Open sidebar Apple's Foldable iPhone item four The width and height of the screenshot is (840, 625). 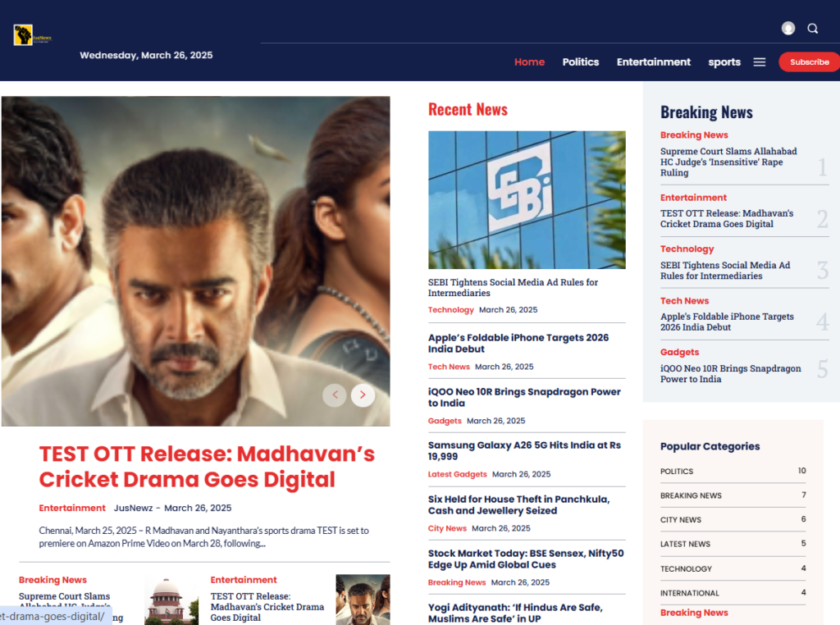click(727, 322)
